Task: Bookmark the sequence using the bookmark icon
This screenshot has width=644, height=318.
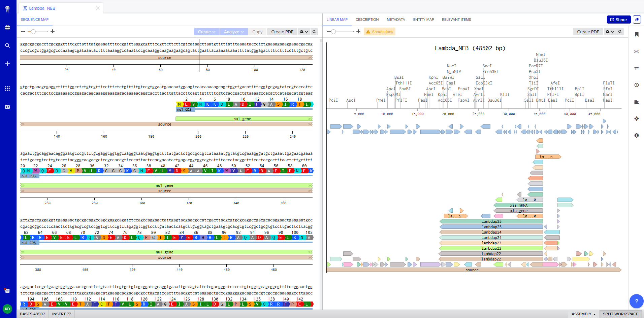Action: pos(637,34)
